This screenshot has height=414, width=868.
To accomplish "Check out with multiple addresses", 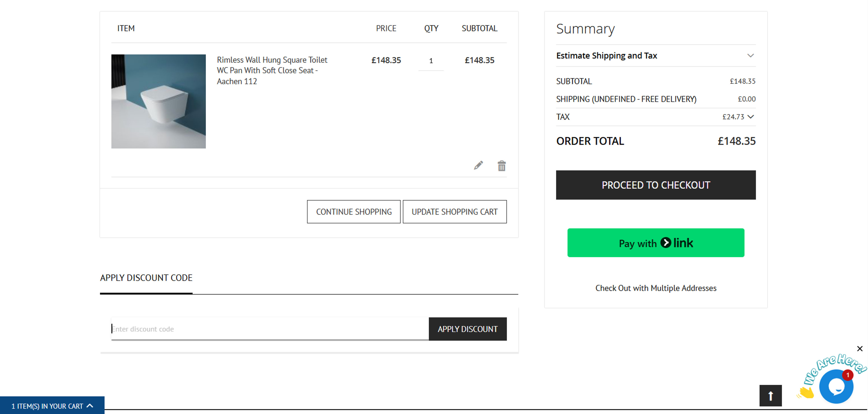I will (656, 288).
